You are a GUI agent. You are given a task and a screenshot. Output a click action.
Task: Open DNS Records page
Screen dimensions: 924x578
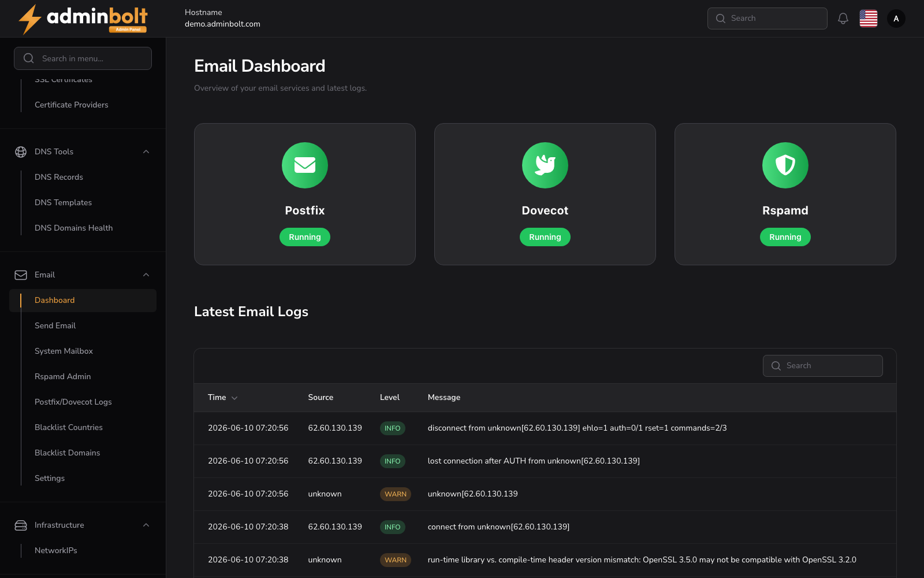(x=59, y=177)
